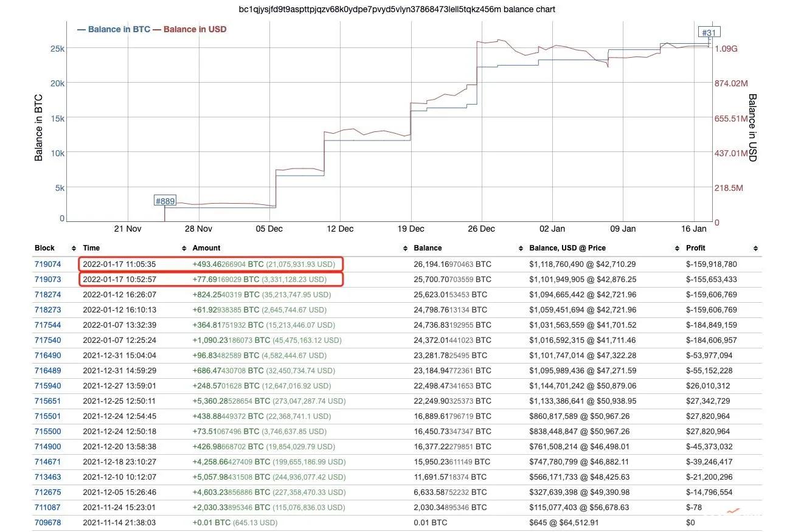Go to block 715651
This screenshot has height=532, width=787.
tap(48, 401)
